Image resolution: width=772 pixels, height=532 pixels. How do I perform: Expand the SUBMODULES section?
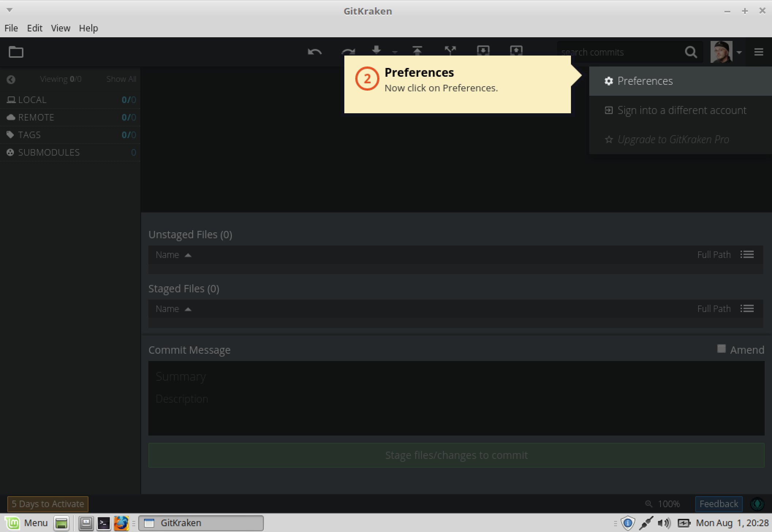coord(70,152)
